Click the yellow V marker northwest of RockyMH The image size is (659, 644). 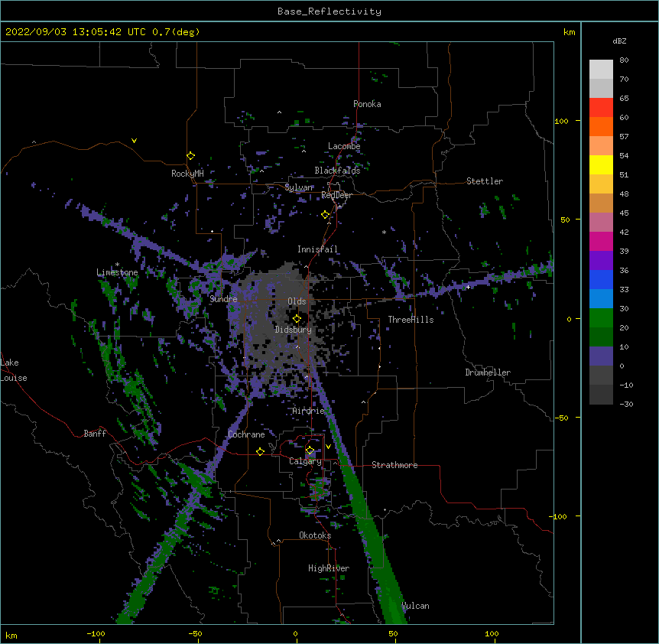pos(134,141)
